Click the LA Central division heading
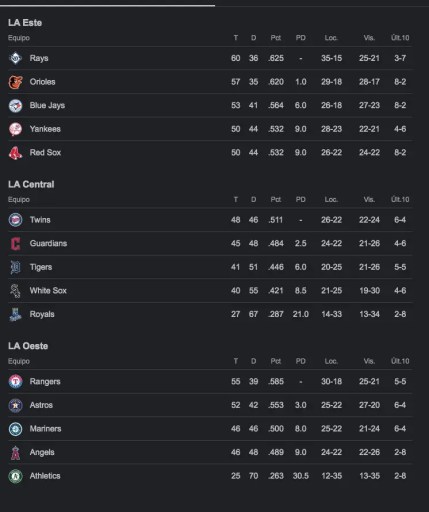Image resolution: width=429 pixels, height=512 pixels. point(31,184)
